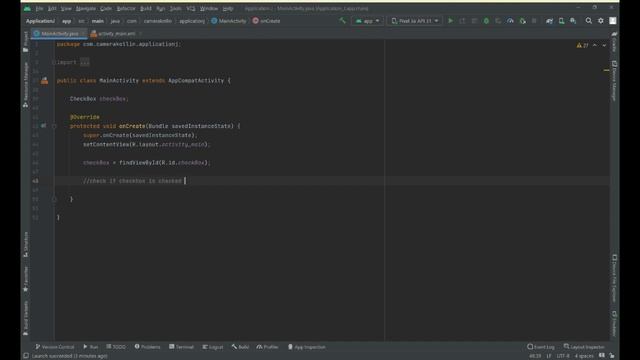Viewport: 640px width, 360px height.
Task: Click the warnings count indicator in editor
Action: [x=582, y=45]
